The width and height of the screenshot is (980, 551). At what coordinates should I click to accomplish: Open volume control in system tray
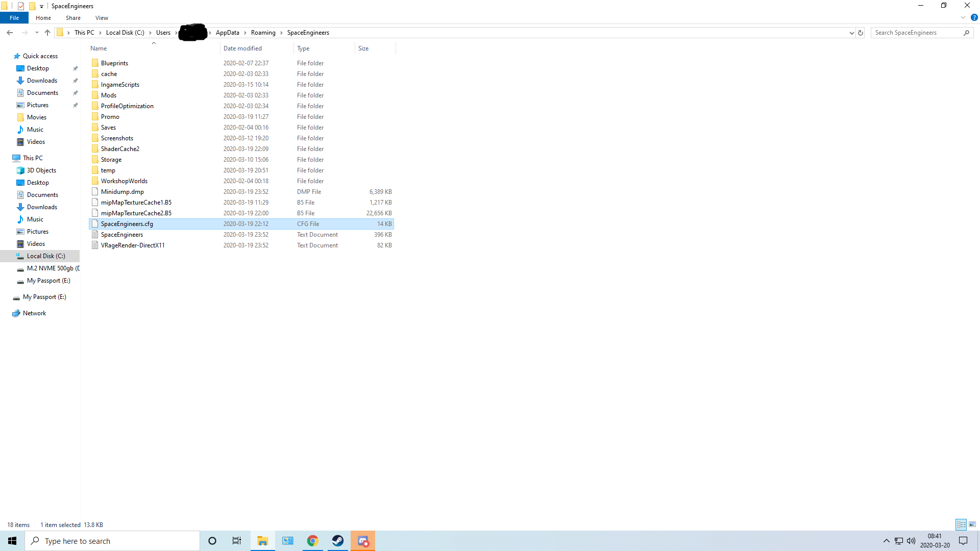coord(911,541)
